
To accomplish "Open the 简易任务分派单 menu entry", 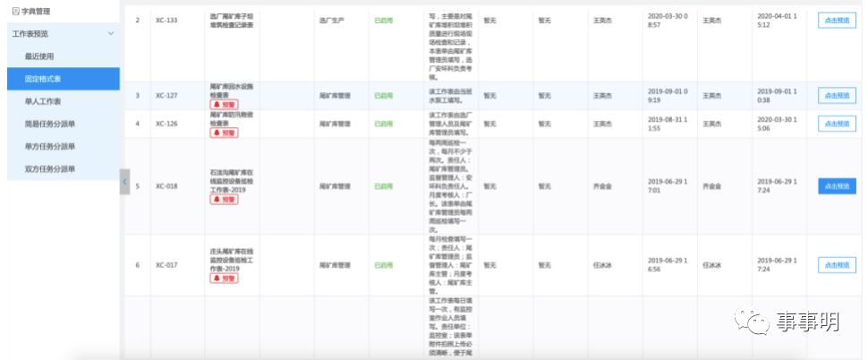I will coord(50,124).
